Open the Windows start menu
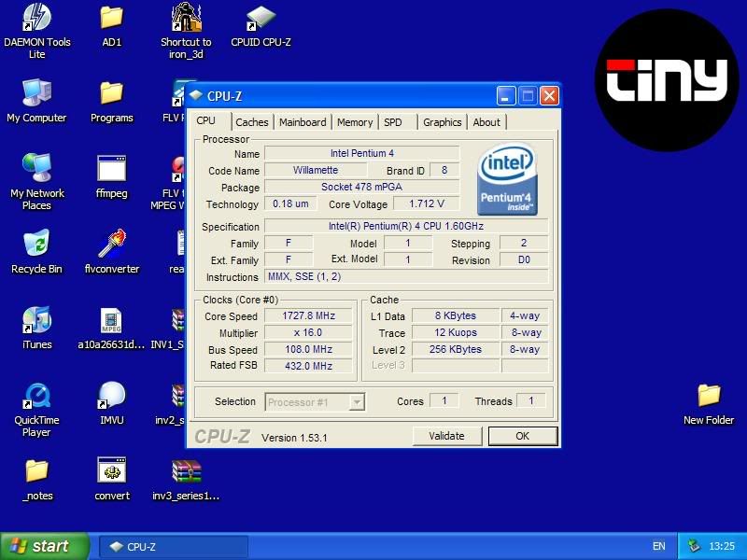The image size is (747, 560). point(44,546)
